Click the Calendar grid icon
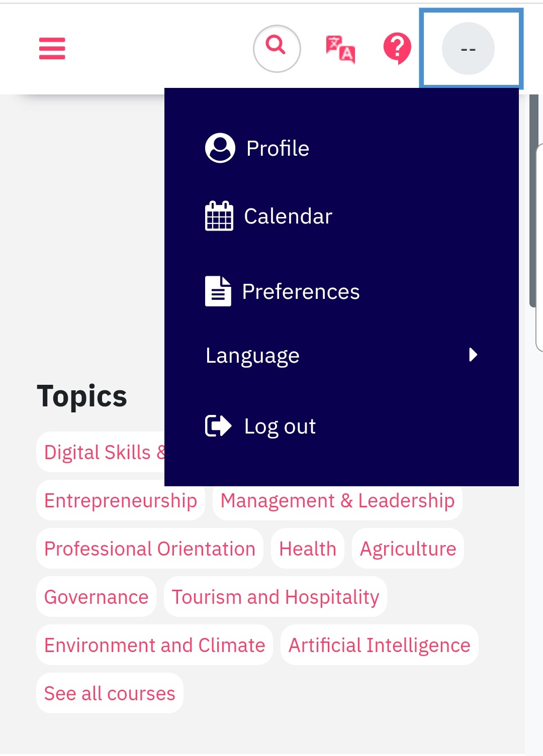The height and width of the screenshot is (756, 543). coord(219,216)
